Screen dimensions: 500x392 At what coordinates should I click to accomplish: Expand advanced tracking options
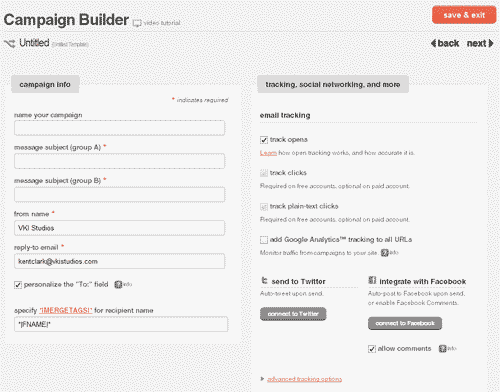[304, 379]
